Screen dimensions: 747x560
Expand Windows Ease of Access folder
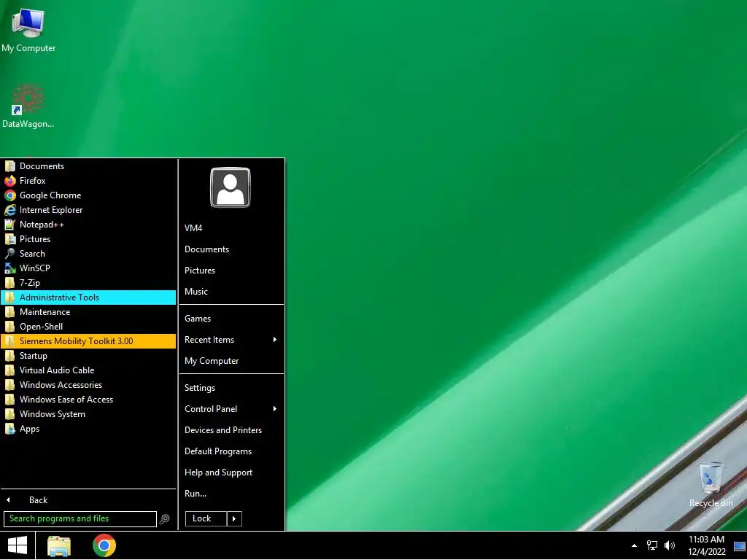88,400
